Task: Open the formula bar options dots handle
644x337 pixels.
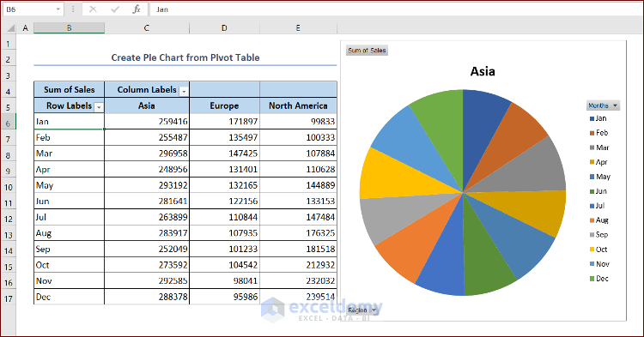Action: (73, 9)
